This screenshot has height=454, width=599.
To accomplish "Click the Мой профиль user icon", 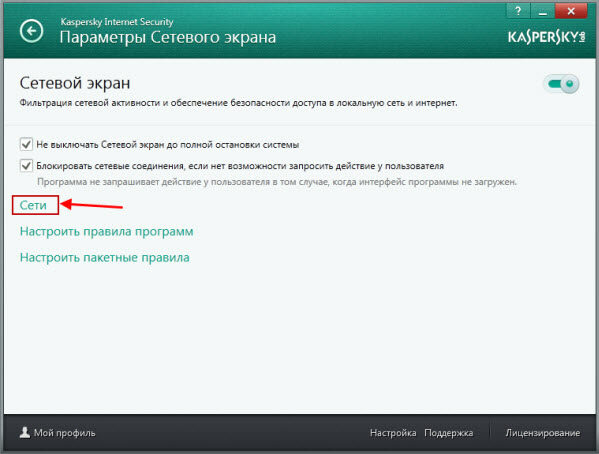I will pos(25,433).
